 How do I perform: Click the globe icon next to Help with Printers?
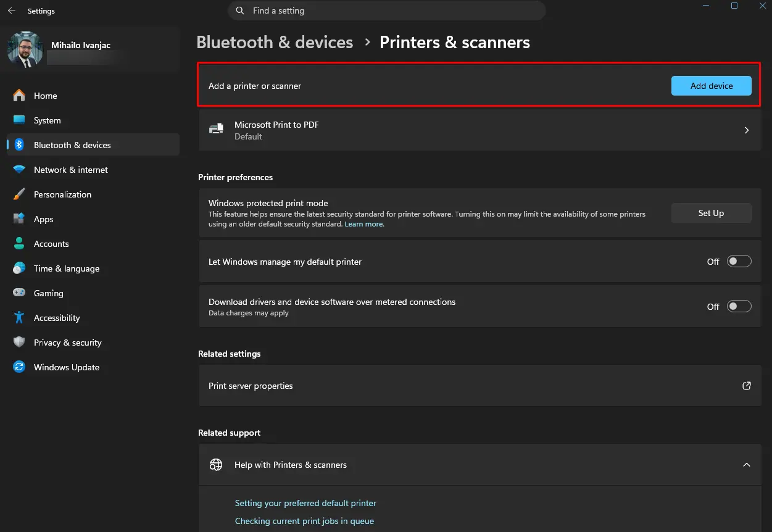pyautogui.click(x=215, y=464)
